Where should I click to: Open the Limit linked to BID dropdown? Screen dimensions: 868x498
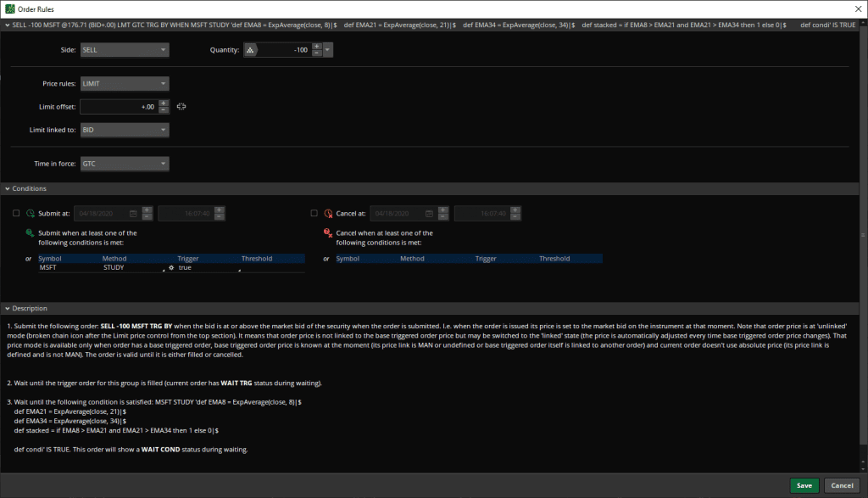coord(125,130)
